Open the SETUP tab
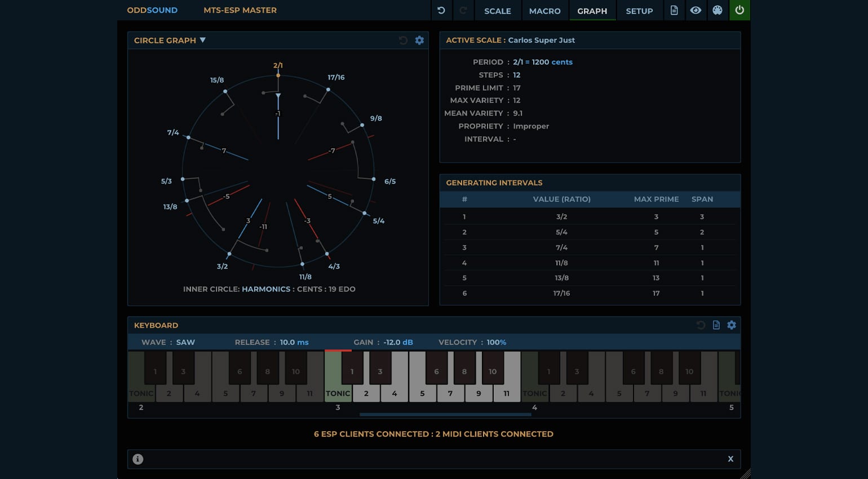Screen dimensions: 868x479 pyautogui.click(x=639, y=11)
